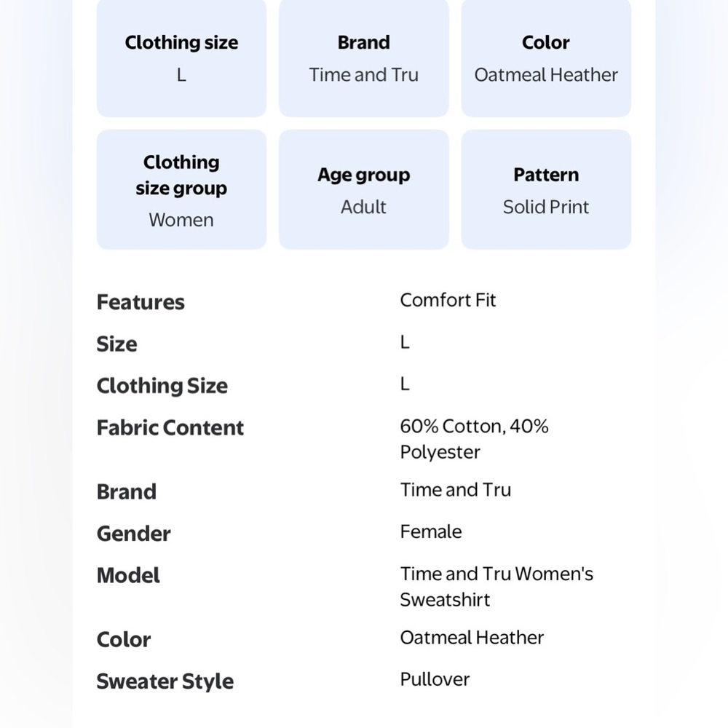Viewport: 728px width, 728px height.
Task: Select the Brand Time and Tru card
Action: click(363, 58)
